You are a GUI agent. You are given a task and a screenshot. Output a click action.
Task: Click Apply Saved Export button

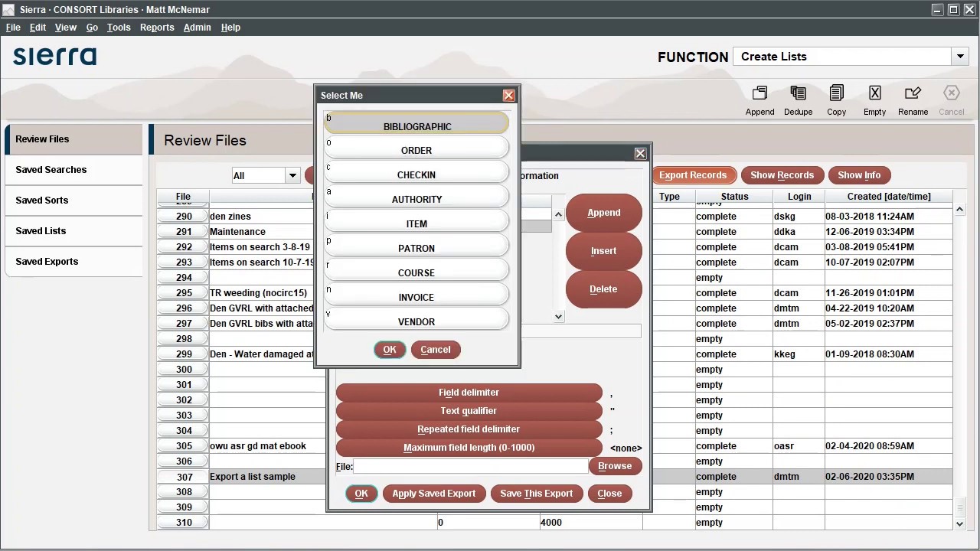coord(434,494)
